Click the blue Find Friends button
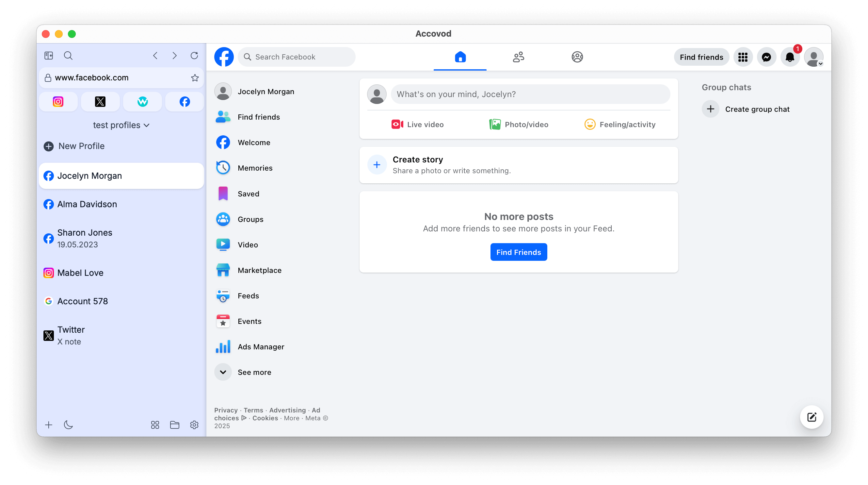The height and width of the screenshot is (485, 868). point(518,252)
